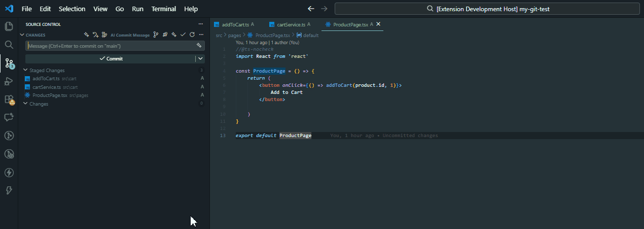
Task: Click the pages breadcrumb segment
Action: click(234, 35)
